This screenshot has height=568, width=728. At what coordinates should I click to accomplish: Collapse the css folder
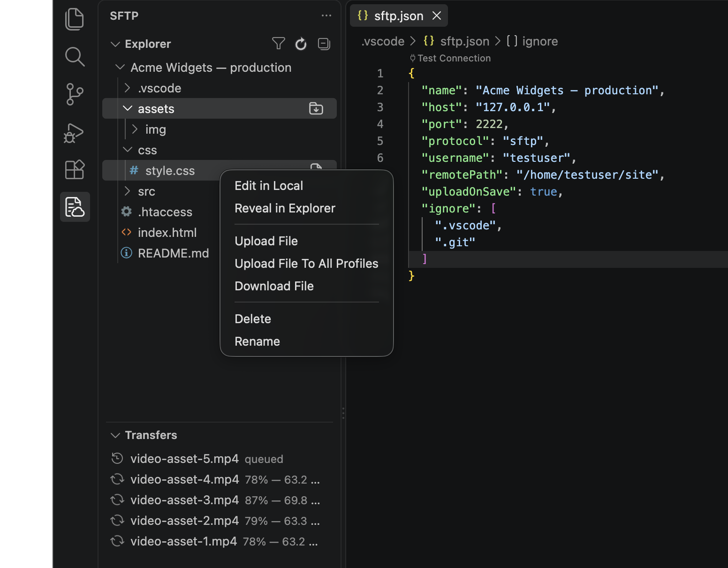[x=128, y=150]
